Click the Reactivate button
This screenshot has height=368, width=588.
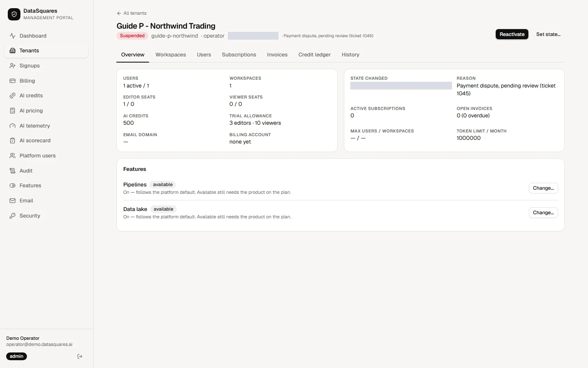(512, 34)
